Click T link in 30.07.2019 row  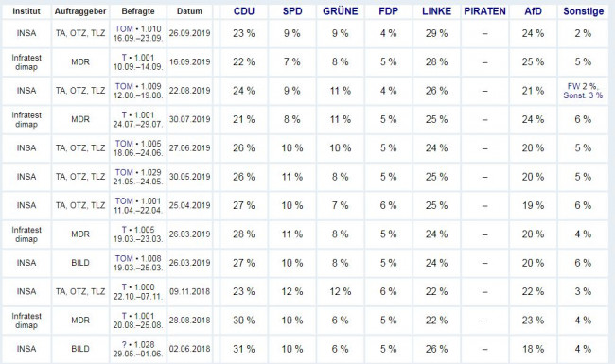pyautogui.click(x=124, y=114)
